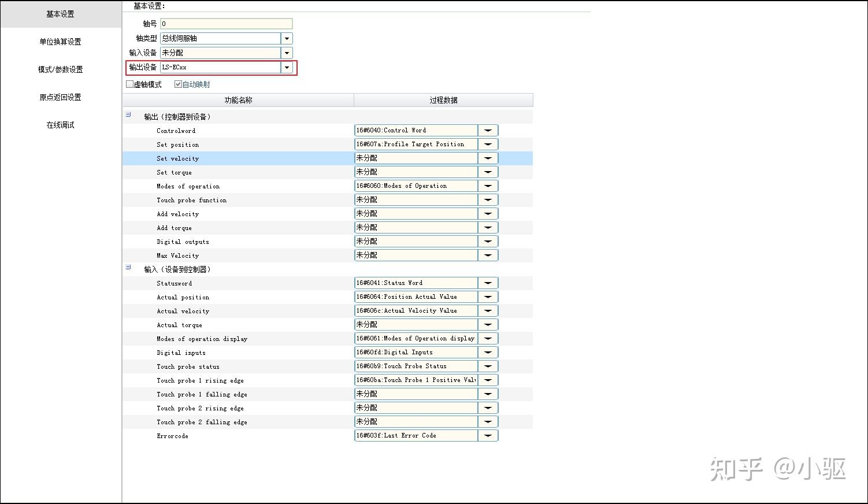Click the 轴号 input field
Image resolution: width=868 pixels, height=504 pixels.
[x=227, y=24]
